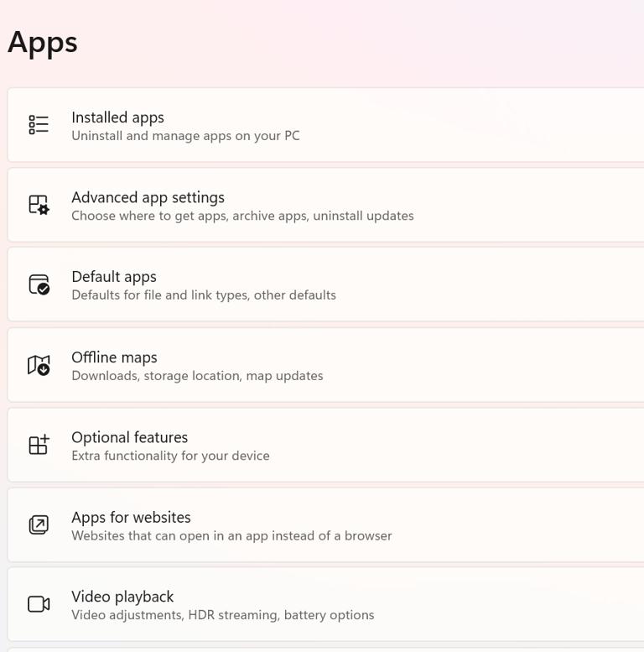
Task: Open Optional features page
Action: pyautogui.click(x=129, y=437)
